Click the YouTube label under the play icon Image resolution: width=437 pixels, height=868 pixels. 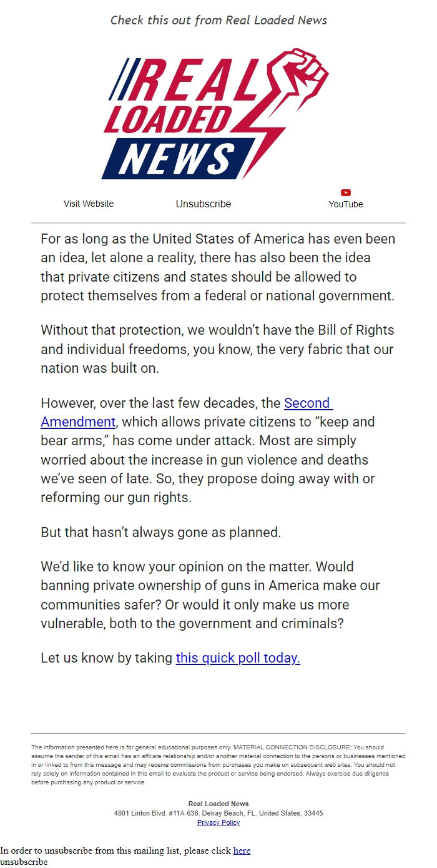pyautogui.click(x=345, y=204)
